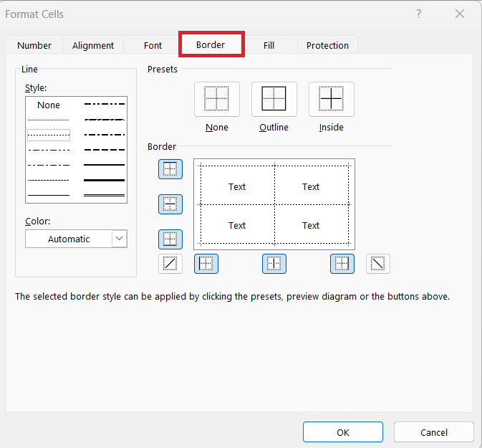Select the medium dash-dot-dot line style
Image resolution: width=482 pixels, height=448 pixels.
tap(105, 104)
